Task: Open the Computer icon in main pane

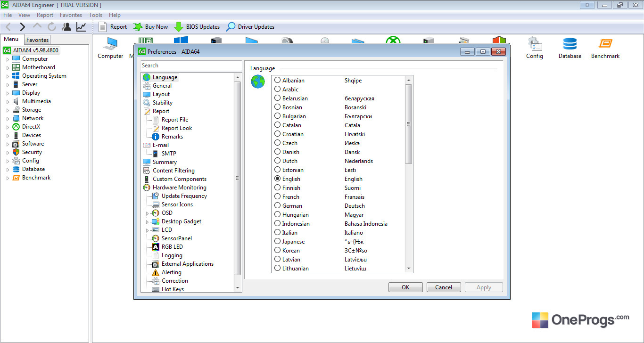Action: tap(110, 48)
